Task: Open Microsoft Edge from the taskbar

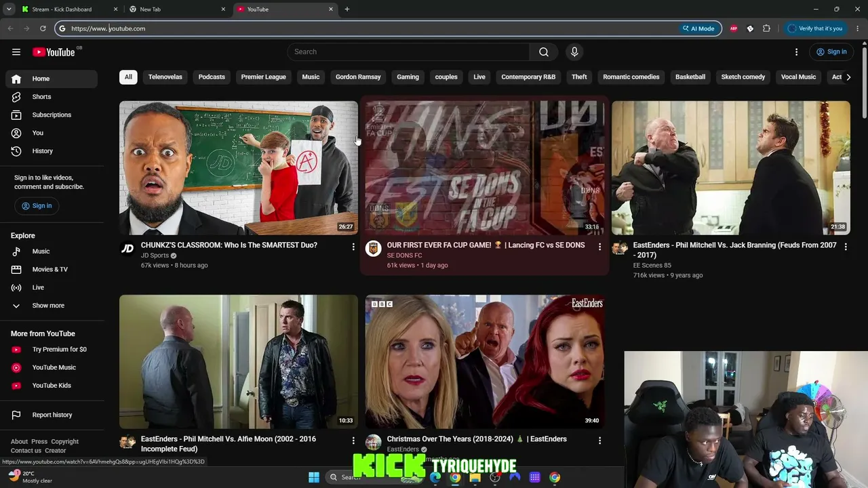Action: tap(435, 477)
